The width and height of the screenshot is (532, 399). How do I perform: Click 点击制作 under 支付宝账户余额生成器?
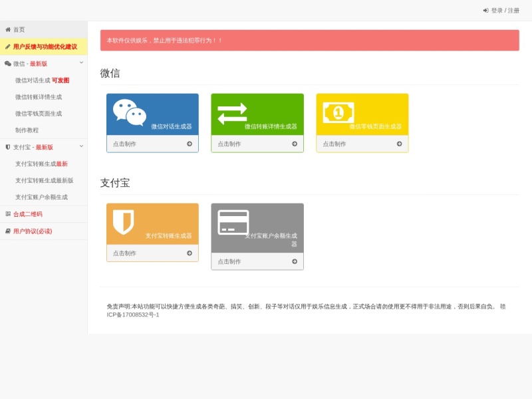point(229,261)
